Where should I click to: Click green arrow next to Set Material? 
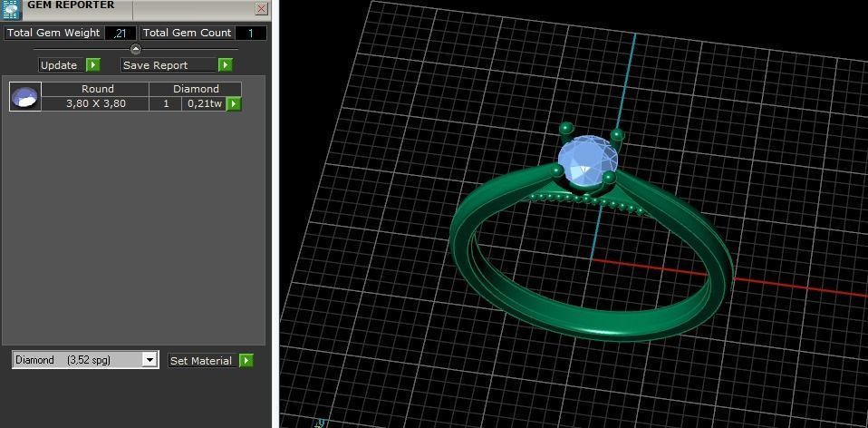click(246, 361)
